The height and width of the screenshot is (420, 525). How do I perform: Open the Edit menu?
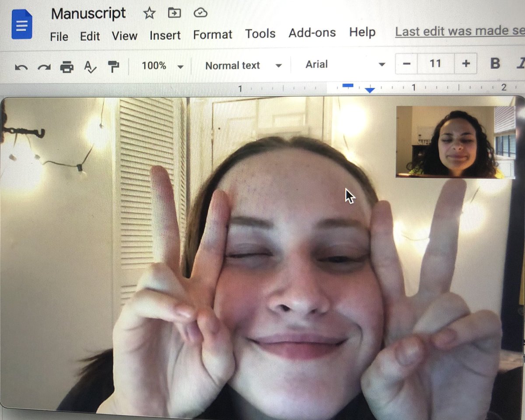coord(90,36)
